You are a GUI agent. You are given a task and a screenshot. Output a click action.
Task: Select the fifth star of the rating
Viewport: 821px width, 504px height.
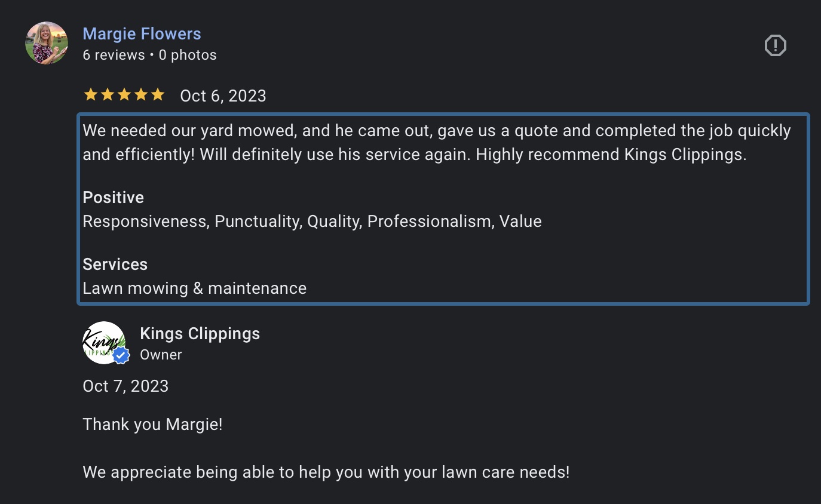(157, 94)
